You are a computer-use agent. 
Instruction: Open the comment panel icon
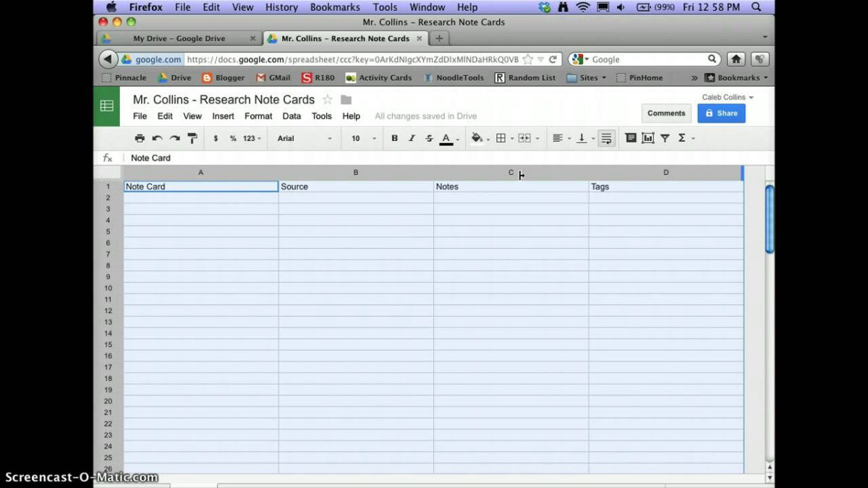(630, 138)
